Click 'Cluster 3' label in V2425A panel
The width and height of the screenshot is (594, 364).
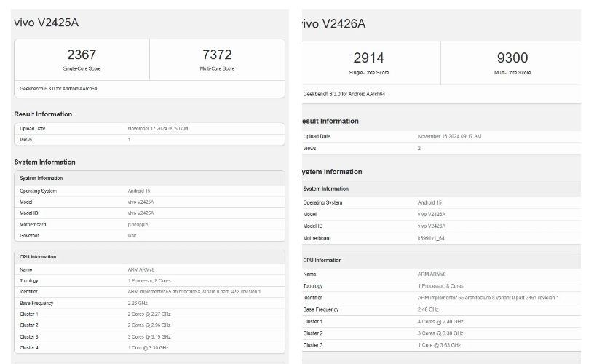click(x=29, y=337)
